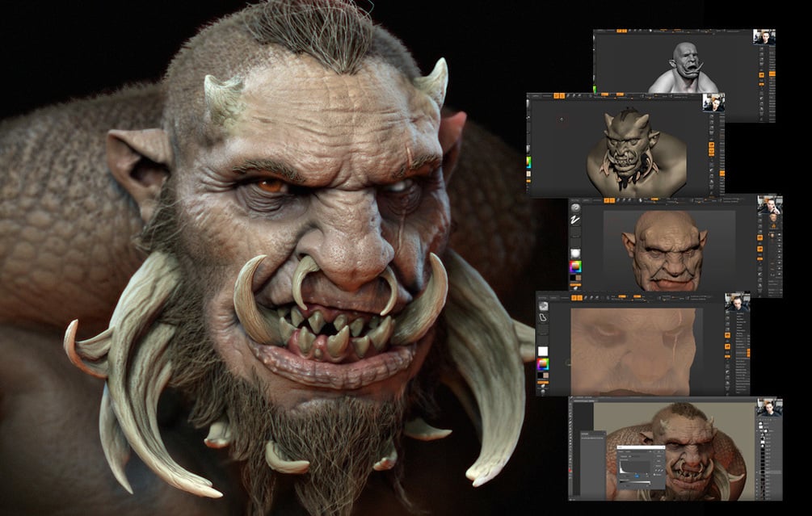The height and width of the screenshot is (516, 812).
Task: Open webcam thumbnail in face close-up ZBrush window
Action: [x=738, y=302]
